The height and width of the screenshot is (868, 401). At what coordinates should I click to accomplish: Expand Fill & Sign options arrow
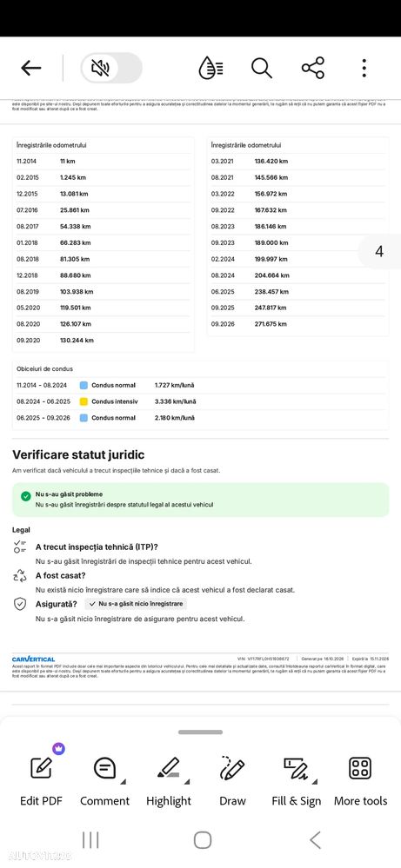click(315, 782)
